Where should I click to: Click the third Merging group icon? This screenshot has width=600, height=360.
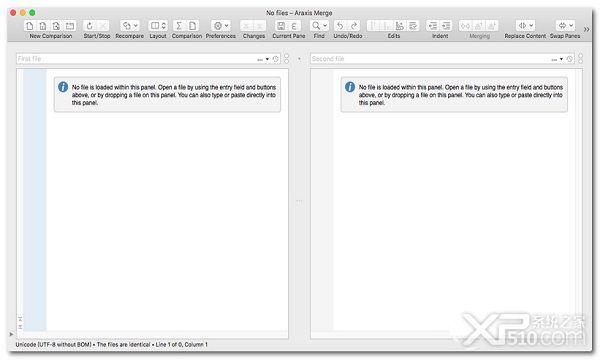point(492,26)
